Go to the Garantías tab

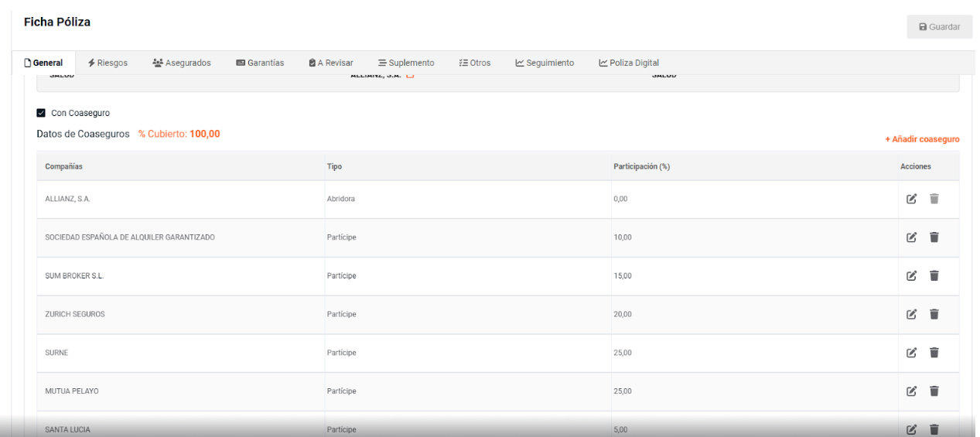260,63
